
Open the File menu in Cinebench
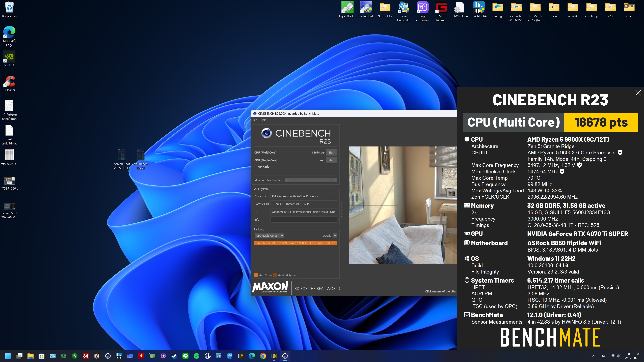pyautogui.click(x=255, y=120)
